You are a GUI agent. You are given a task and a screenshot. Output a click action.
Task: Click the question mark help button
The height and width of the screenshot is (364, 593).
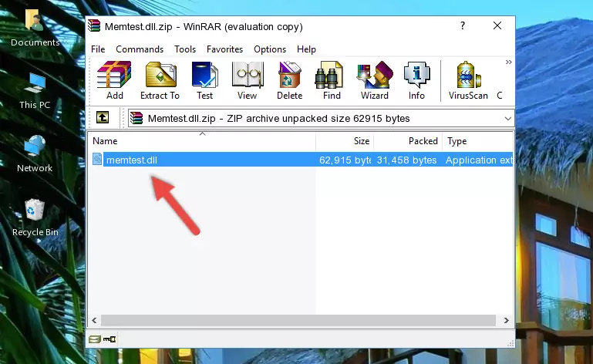coord(463,25)
